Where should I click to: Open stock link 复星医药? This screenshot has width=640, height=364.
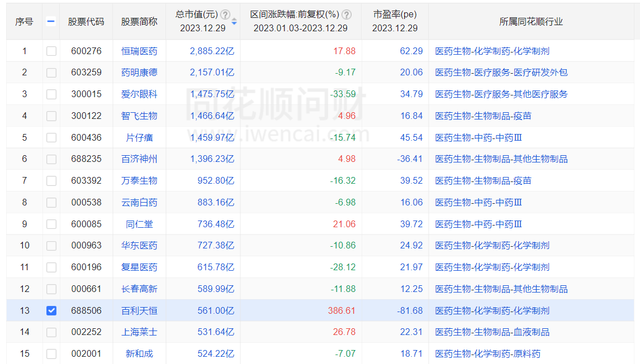[x=139, y=267]
